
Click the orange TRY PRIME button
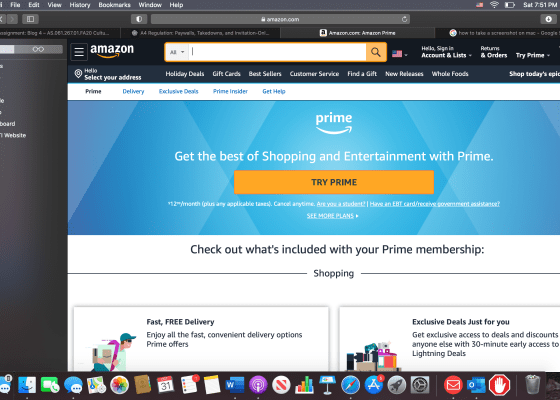click(x=334, y=182)
